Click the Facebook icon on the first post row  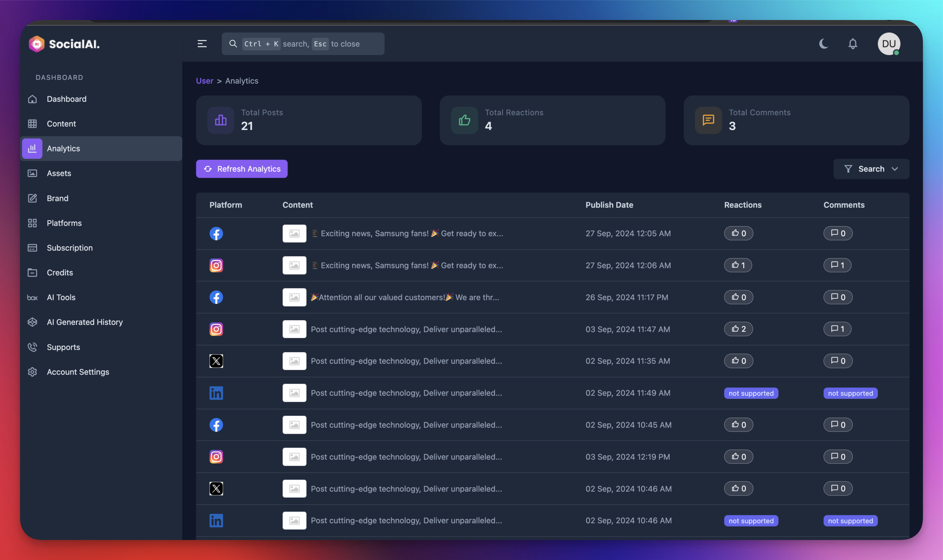coord(216,233)
